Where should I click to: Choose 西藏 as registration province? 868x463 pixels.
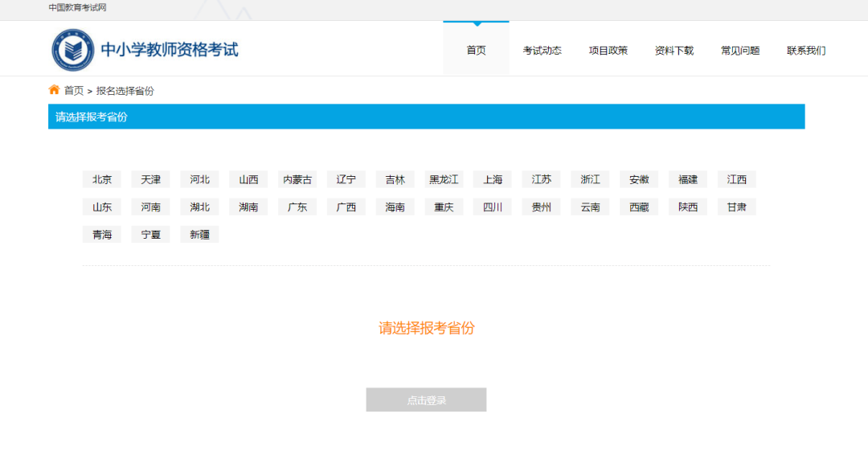coord(639,207)
